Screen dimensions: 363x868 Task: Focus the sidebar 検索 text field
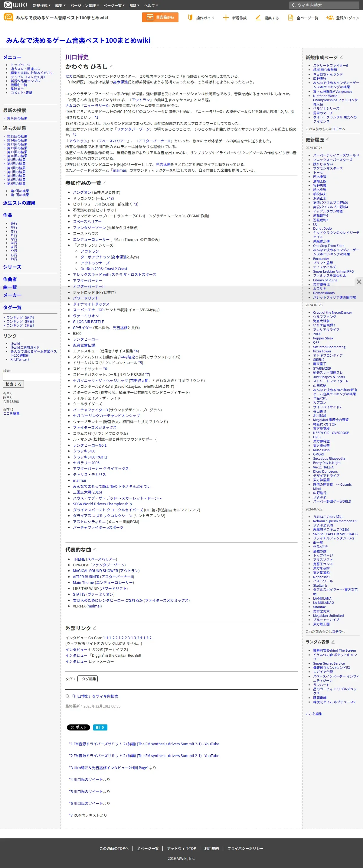(x=32, y=376)
